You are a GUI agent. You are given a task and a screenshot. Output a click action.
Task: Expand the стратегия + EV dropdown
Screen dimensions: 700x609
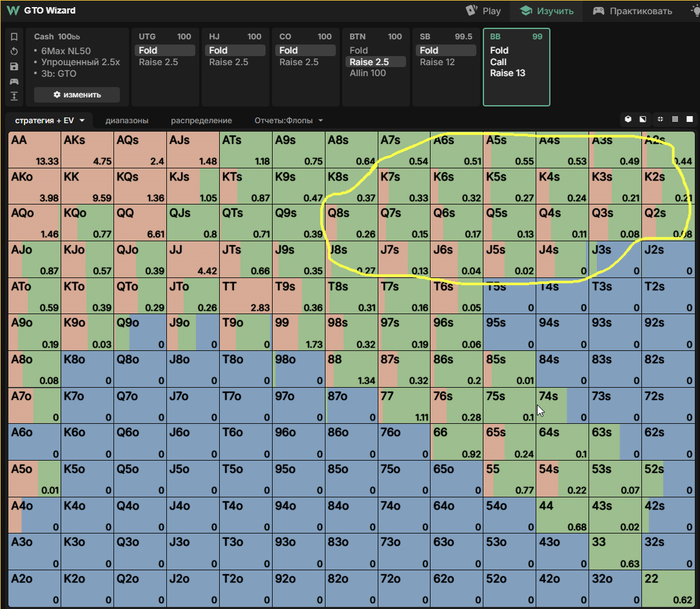point(50,121)
